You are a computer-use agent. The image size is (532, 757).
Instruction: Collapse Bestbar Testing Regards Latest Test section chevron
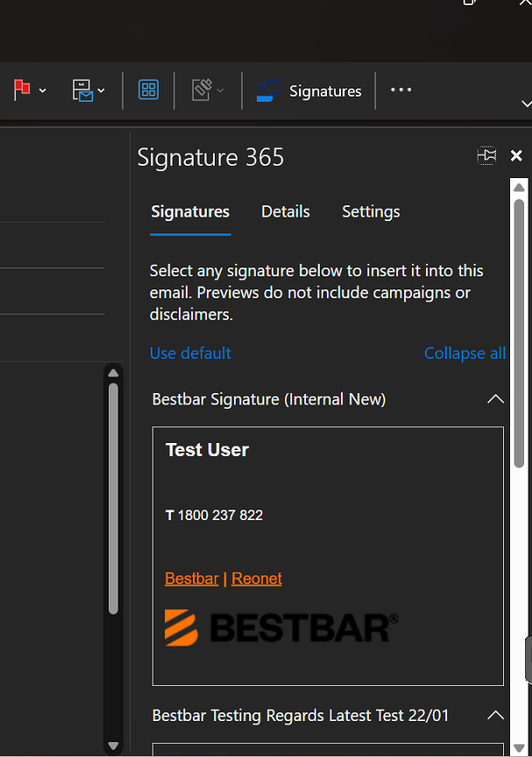495,715
